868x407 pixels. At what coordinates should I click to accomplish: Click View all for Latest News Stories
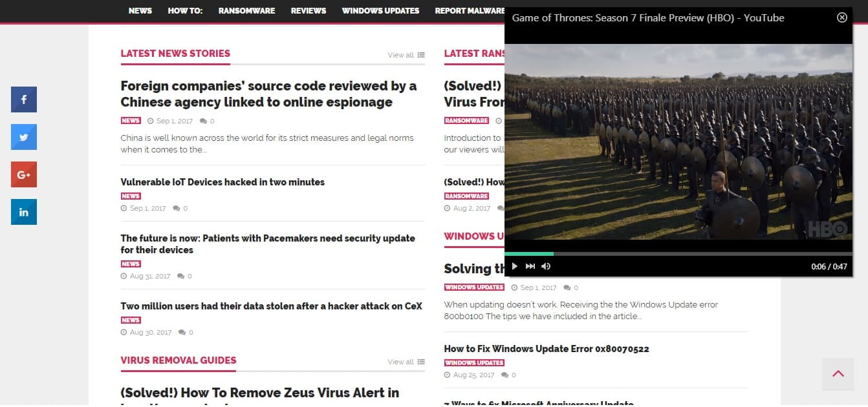(x=406, y=55)
